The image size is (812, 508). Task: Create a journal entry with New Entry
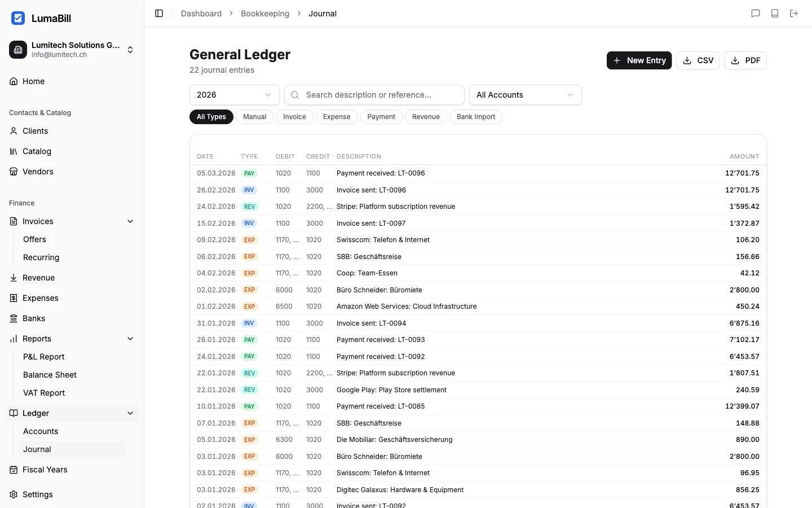[x=639, y=60]
